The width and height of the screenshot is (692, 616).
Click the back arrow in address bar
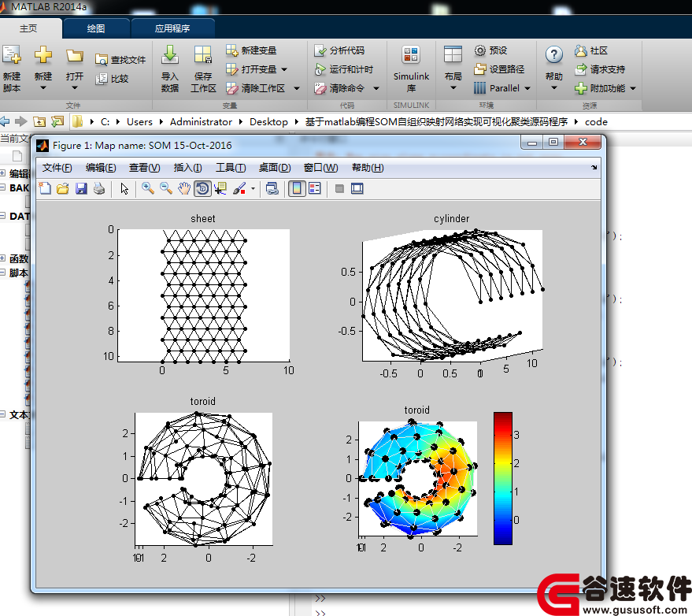tap(5, 121)
